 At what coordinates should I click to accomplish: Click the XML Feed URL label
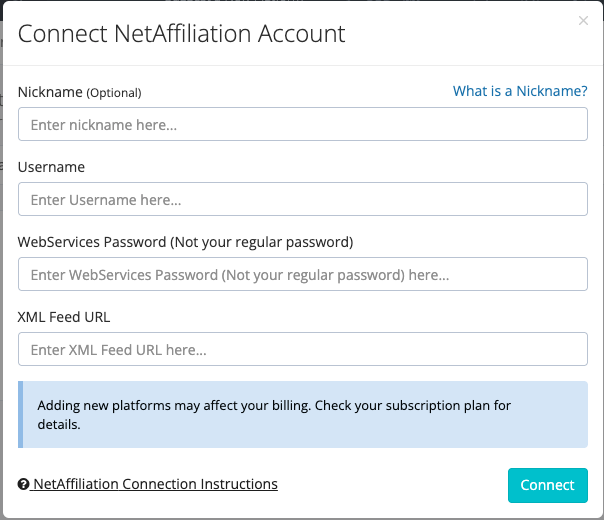coord(64,317)
